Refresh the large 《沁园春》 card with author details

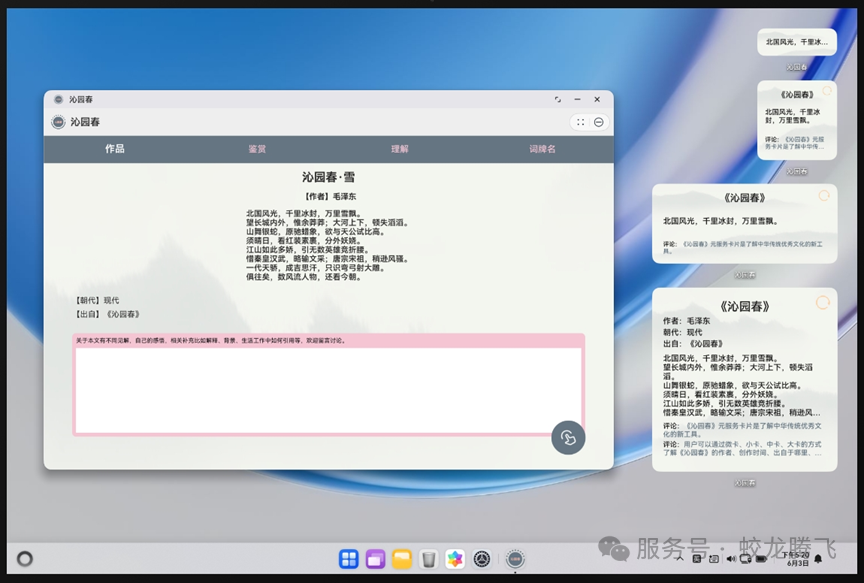823,303
